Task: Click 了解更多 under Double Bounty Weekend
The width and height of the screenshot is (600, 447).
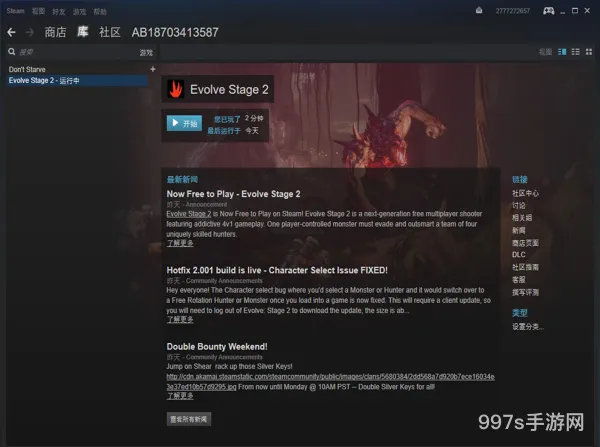Action: point(180,396)
